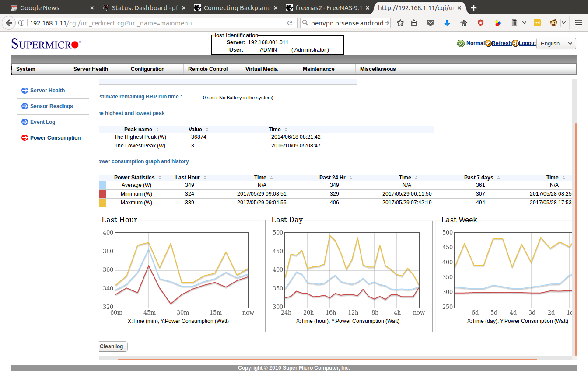Click the Refresh link

502,43
